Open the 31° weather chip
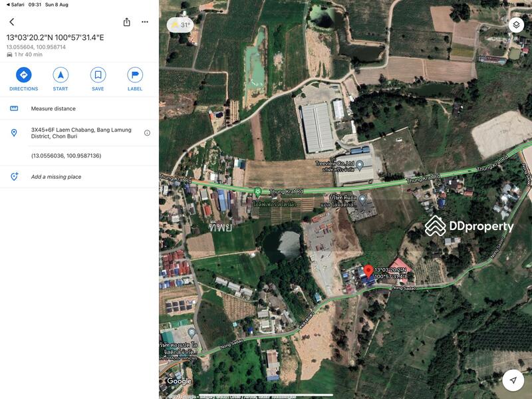The width and height of the screenshot is (532, 399). pyautogui.click(x=180, y=25)
